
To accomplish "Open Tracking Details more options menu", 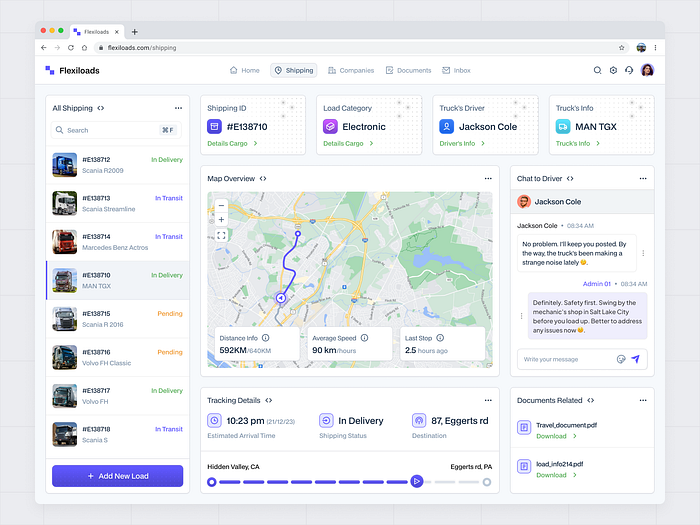I will (488, 400).
